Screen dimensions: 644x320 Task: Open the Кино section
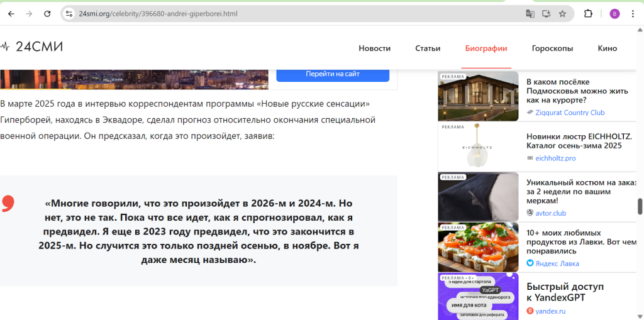click(x=607, y=48)
